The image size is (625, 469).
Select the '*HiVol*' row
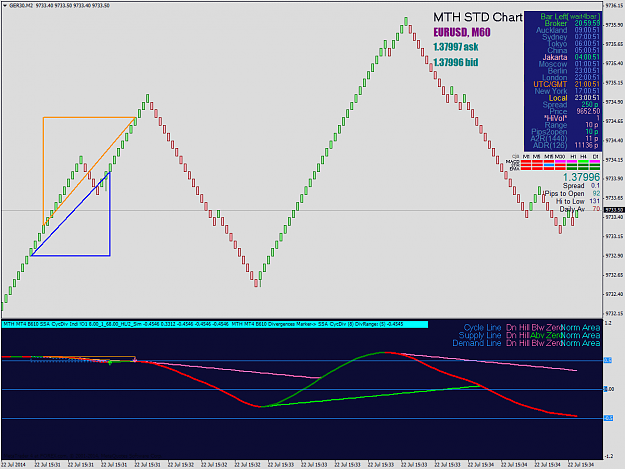[x=572, y=118]
